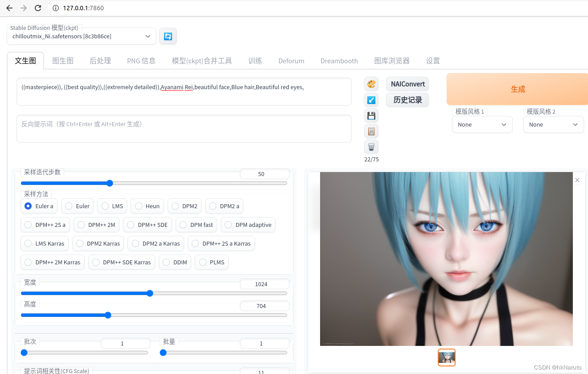Select DPM2 a sampling method
Viewport: 588px width, 374px height.
pyautogui.click(x=225, y=206)
